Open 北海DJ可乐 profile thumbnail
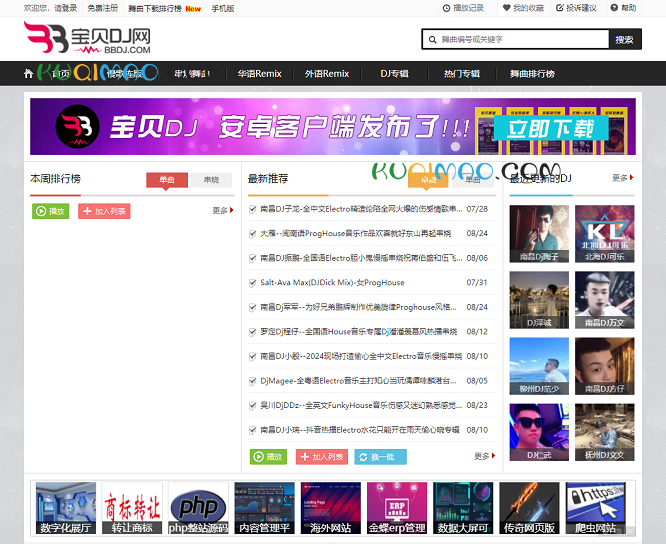The height and width of the screenshot is (544, 666). [605, 234]
